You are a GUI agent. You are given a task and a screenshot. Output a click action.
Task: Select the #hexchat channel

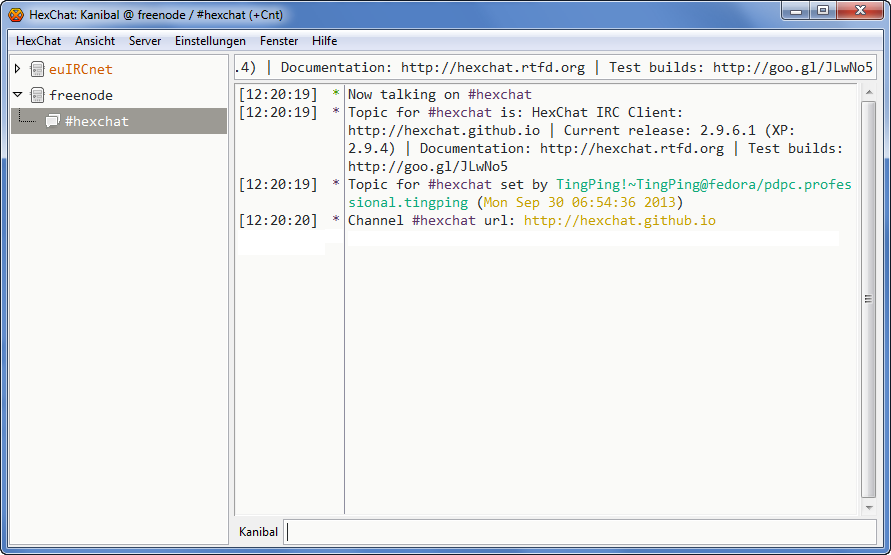tap(119, 121)
